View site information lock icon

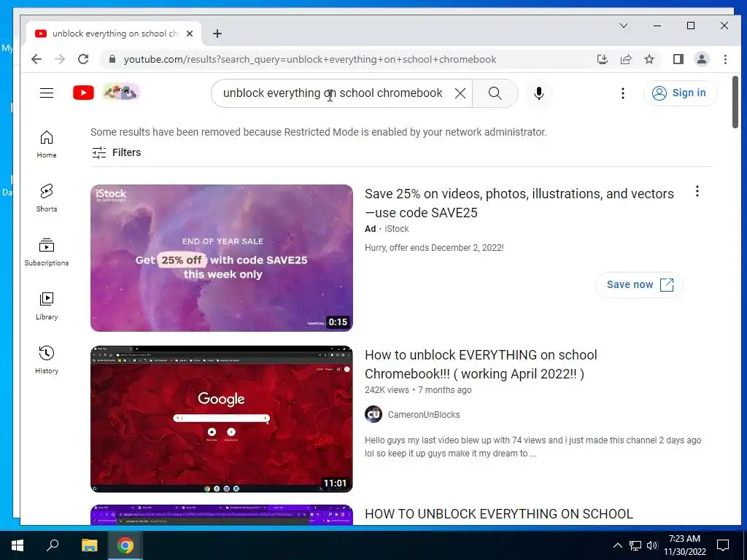pos(112,59)
